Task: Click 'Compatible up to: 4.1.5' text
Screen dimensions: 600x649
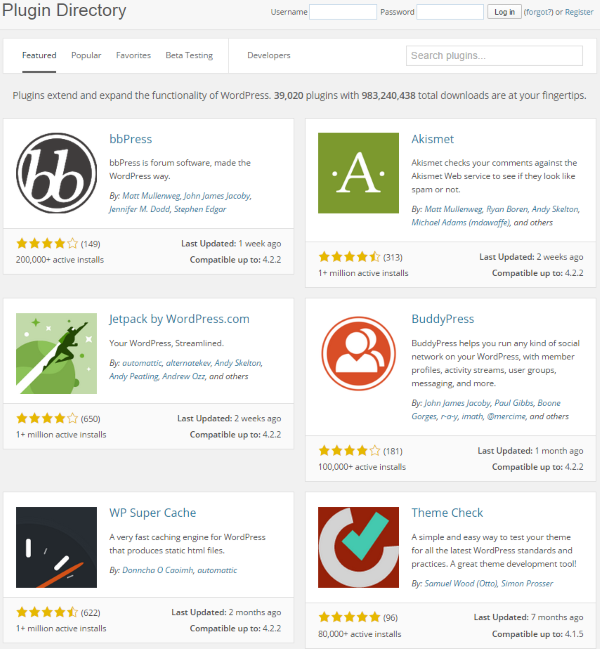Action: point(538,634)
